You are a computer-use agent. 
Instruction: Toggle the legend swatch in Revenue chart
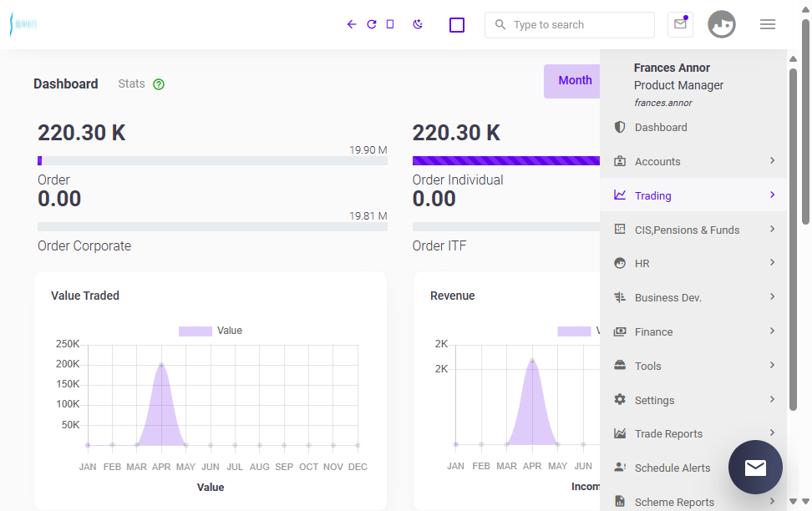(574, 331)
